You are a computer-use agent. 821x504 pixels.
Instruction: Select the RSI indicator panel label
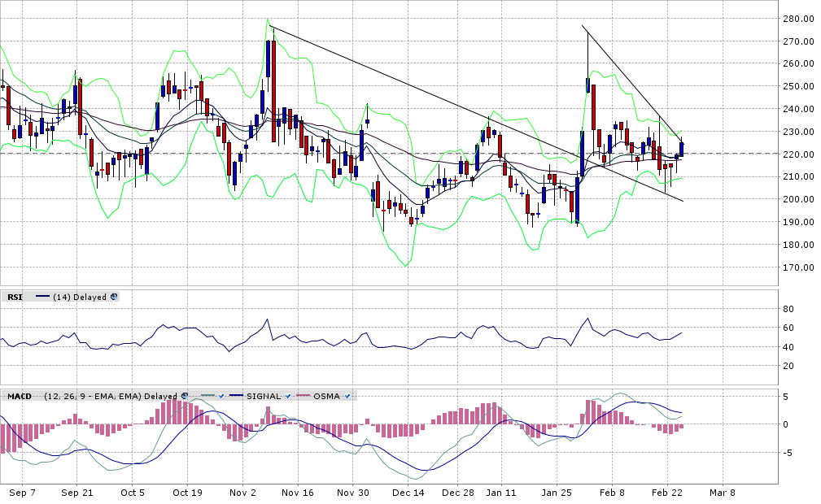coord(15,298)
